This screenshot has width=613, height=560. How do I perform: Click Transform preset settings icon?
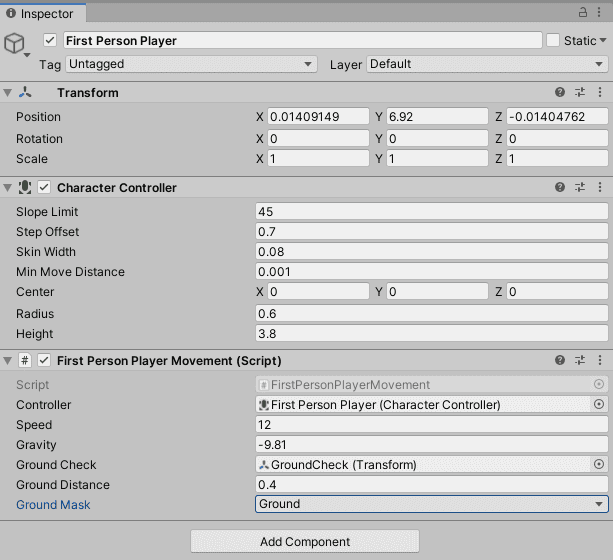[x=580, y=92]
